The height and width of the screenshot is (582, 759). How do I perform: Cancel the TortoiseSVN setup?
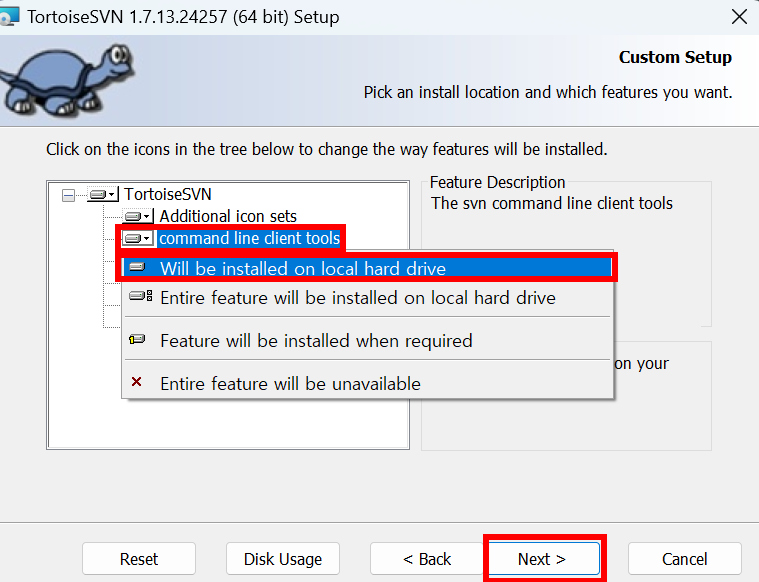pos(684,559)
